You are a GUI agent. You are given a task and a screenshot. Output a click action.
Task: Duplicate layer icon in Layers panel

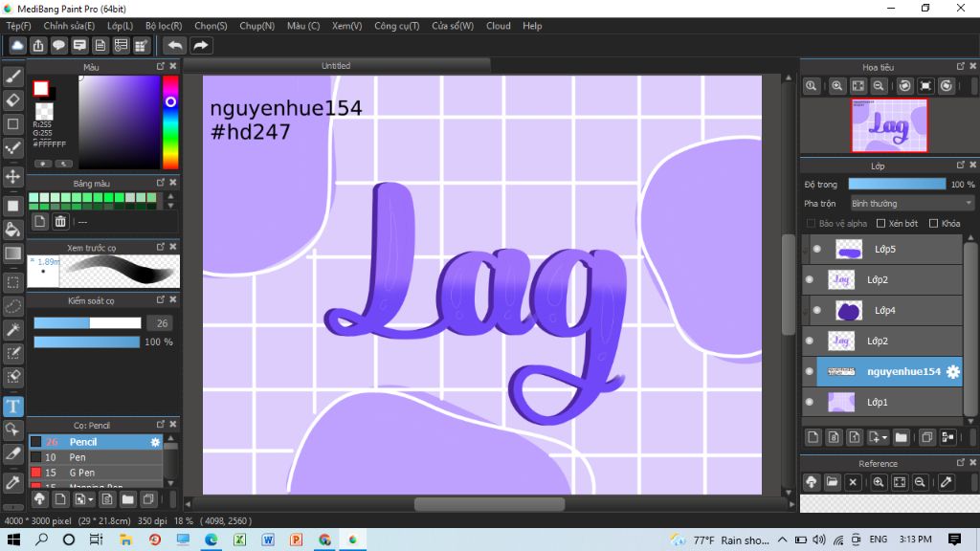926,437
